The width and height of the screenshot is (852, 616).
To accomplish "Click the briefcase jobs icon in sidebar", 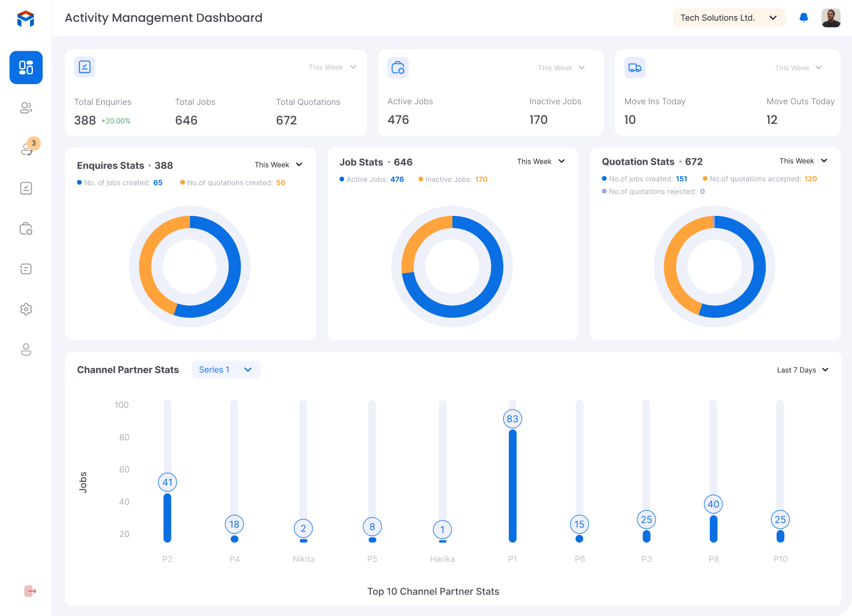I will [x=26, y=229].
